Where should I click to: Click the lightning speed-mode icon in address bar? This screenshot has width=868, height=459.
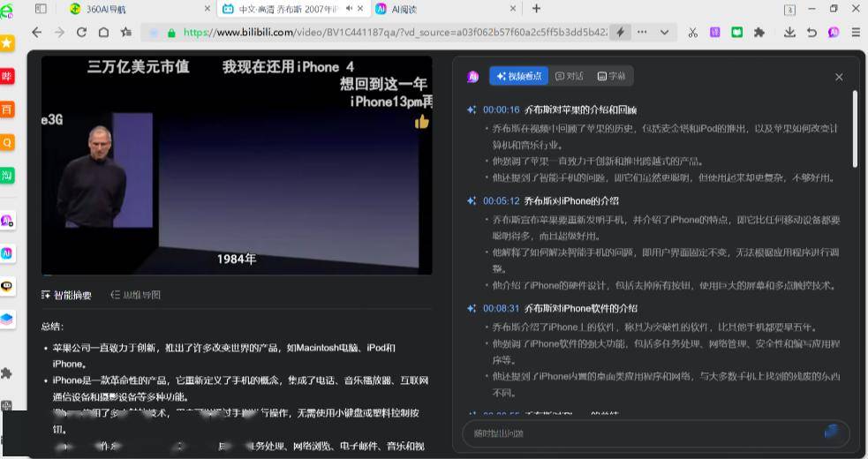(x=621, y=32)
